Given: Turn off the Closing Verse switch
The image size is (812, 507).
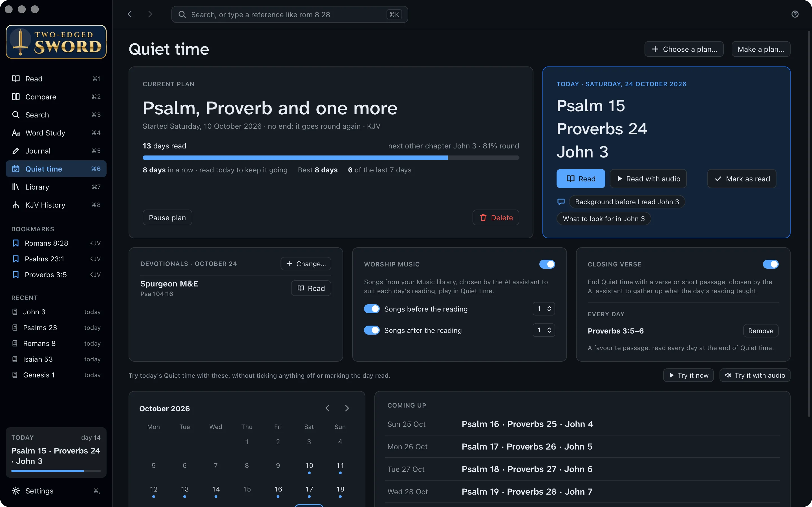Looking at the screenshot, I should (770, 264).
